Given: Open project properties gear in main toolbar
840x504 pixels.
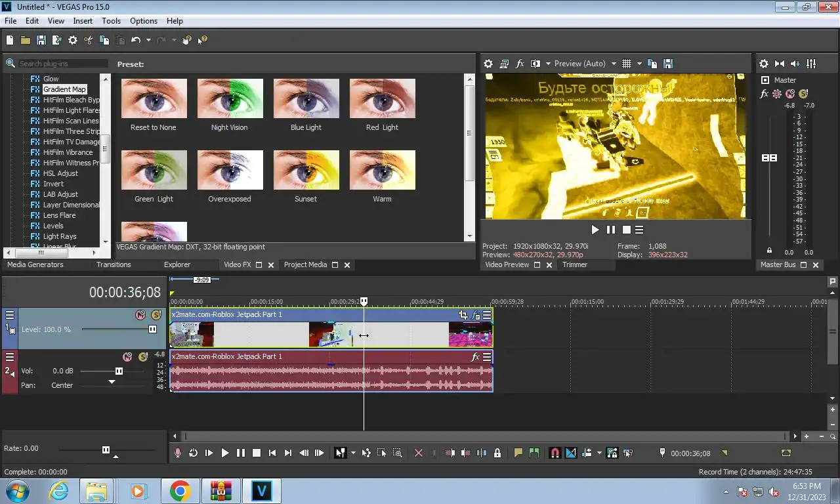Looking at the screenshot, I should (x=72, y=40).
